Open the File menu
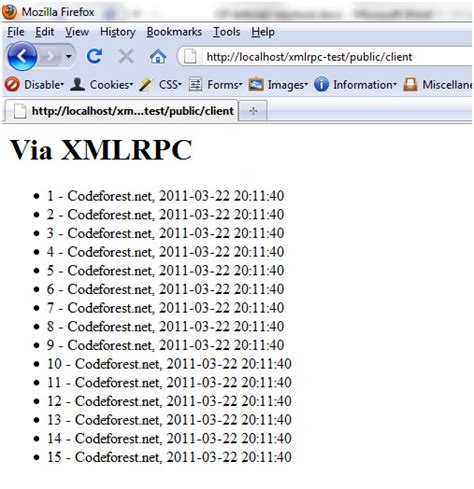474x489 pixels. point(16,32)
